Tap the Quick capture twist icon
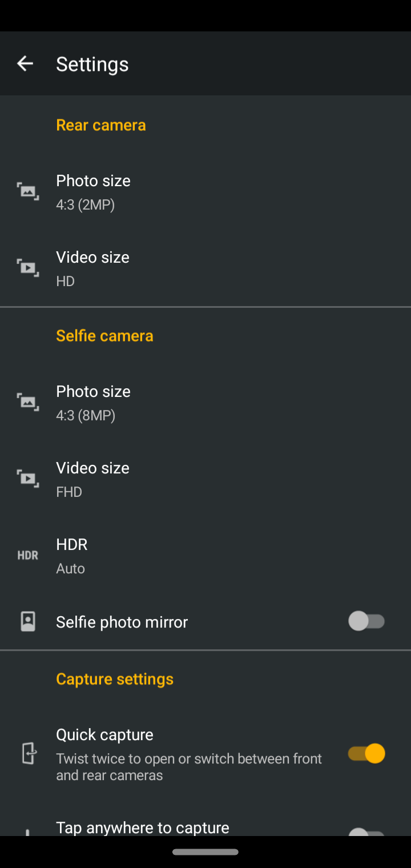 (29, 754)
